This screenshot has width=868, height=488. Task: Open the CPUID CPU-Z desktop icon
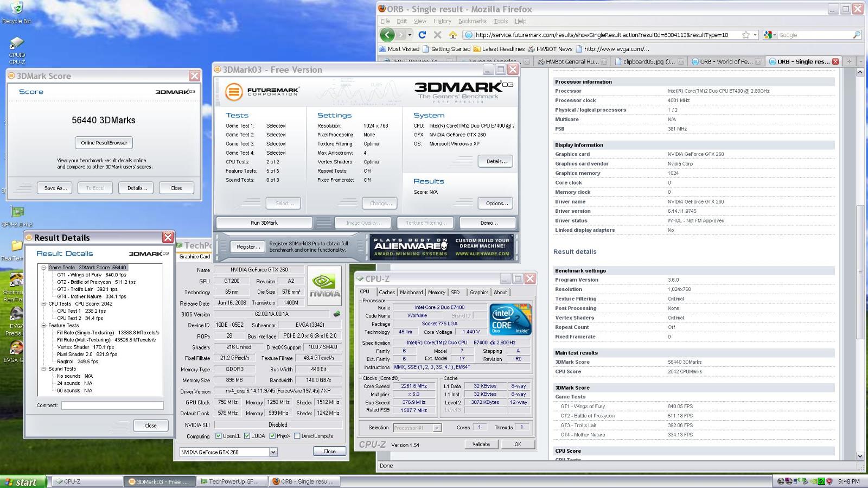point(17,50)
